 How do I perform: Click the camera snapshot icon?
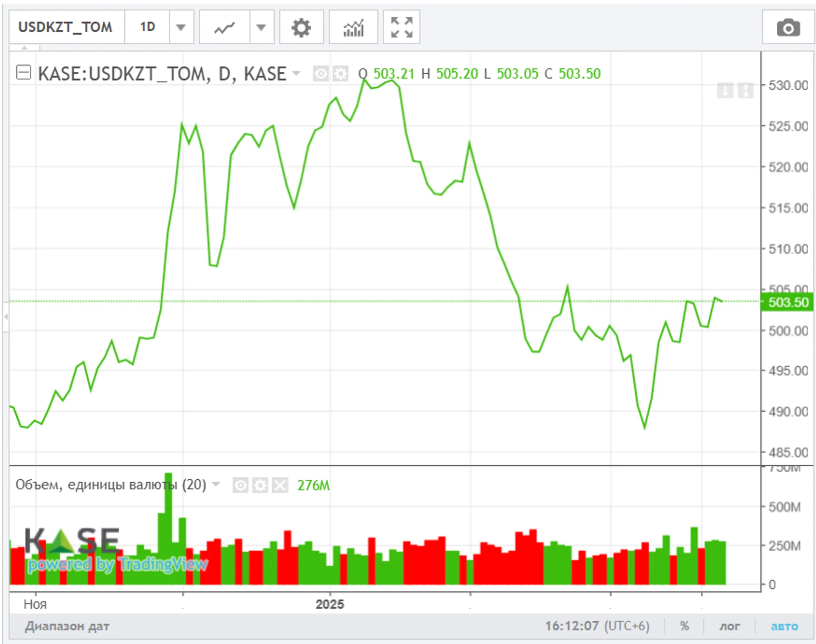point(788,28)
